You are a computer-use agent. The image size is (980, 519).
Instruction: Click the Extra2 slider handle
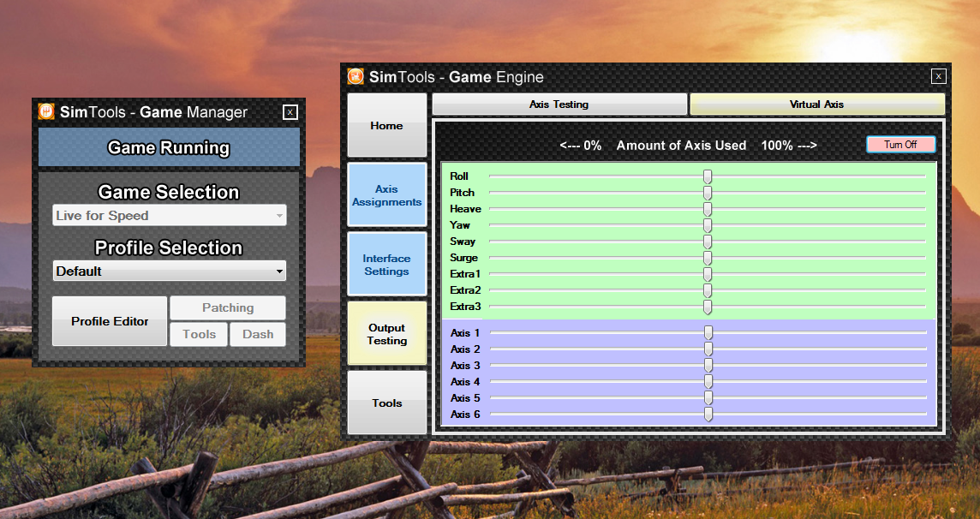pos(708,289)
